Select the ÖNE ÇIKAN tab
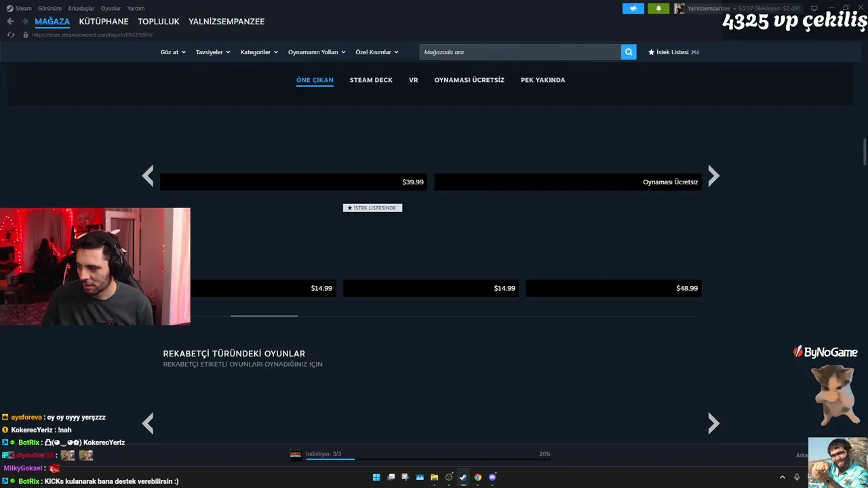 click(315, 80)
